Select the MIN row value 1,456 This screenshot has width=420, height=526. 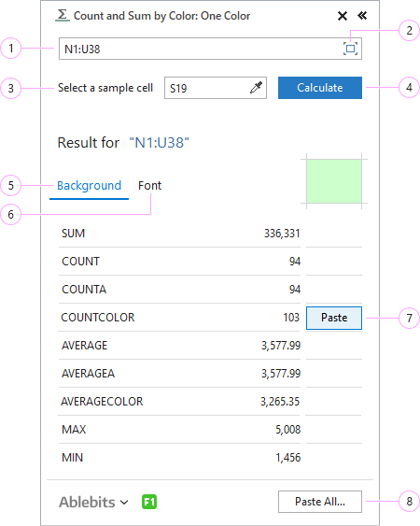287,457
